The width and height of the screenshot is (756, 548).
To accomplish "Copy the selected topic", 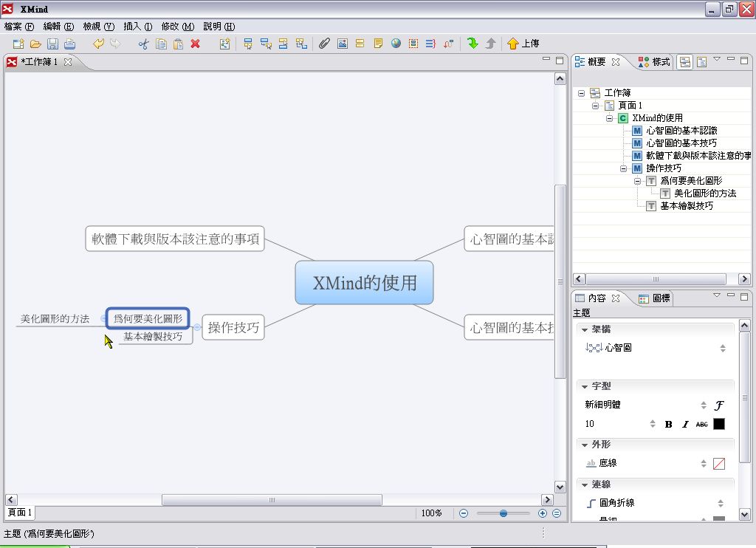I will 161,44.
